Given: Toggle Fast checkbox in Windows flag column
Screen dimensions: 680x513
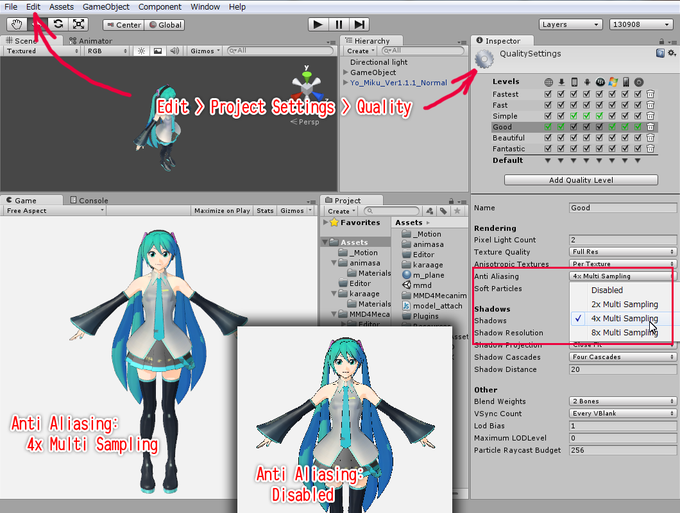Looking at the screenshot, I should (612, 105).
